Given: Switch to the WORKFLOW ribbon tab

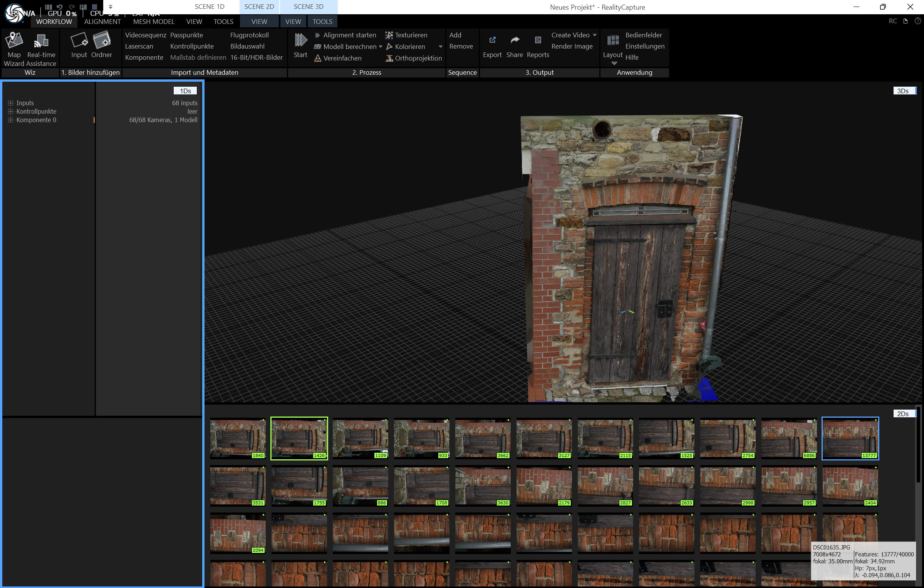Looking at the screenshot, I should pos(54,22).
